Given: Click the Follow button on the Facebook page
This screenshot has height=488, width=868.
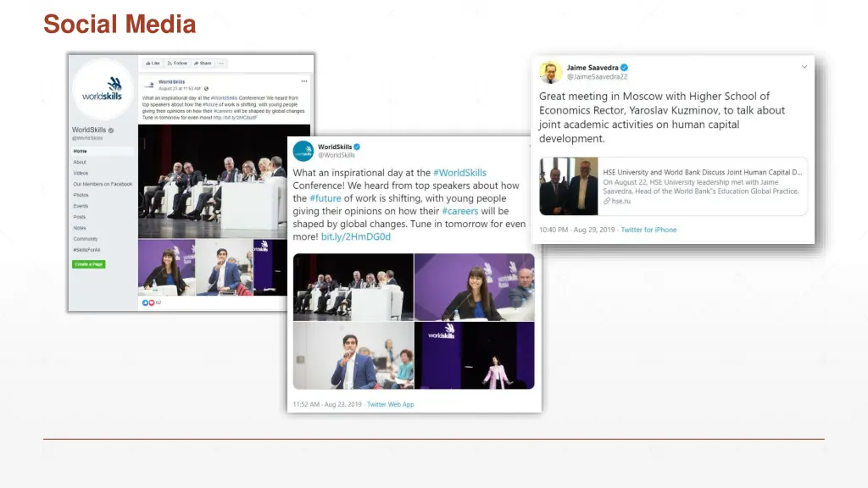Looking at the screenshot, I should click(177, 64).
